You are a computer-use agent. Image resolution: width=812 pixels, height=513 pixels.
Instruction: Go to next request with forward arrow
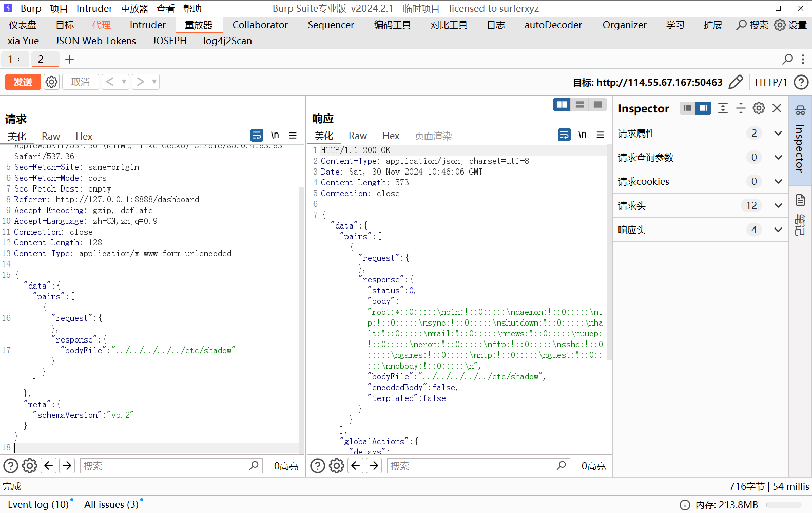click(x=140, y=82)
